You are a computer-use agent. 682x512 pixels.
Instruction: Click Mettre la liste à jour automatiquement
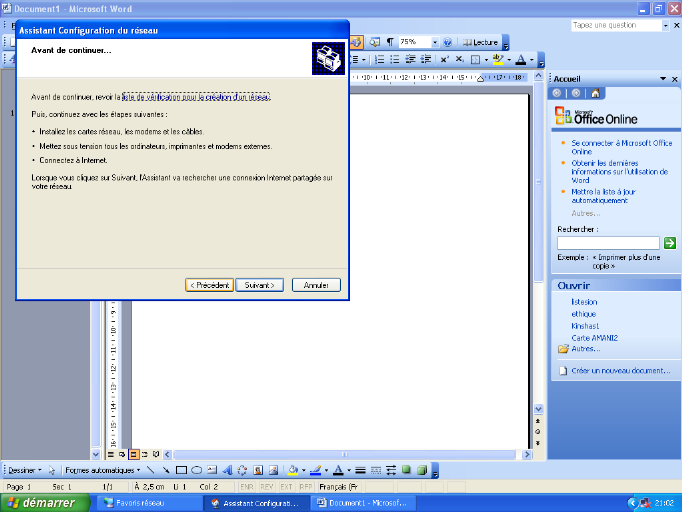(x=603, y=196)
